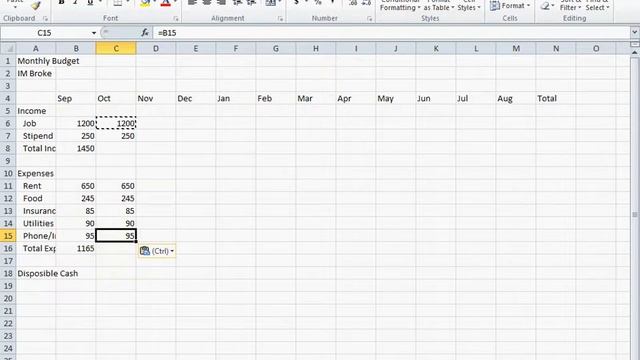The width and height of the screenshot is (640, 360).
Task: Apply the red Font Color button
Action: [x=165, y=3]
